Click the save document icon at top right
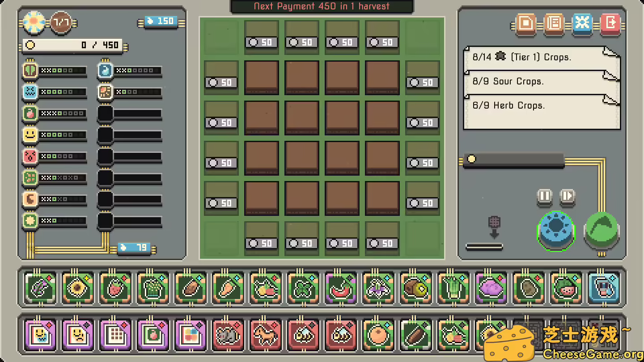The image size is (644, 362). 524,24
